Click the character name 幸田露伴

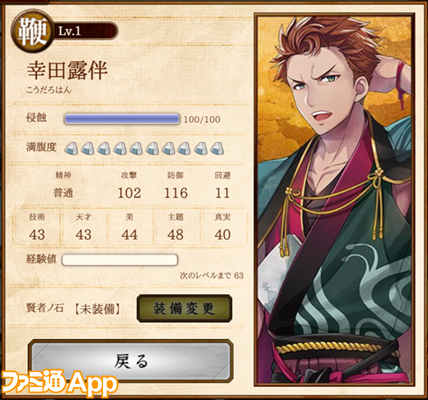tap(67, 71)
